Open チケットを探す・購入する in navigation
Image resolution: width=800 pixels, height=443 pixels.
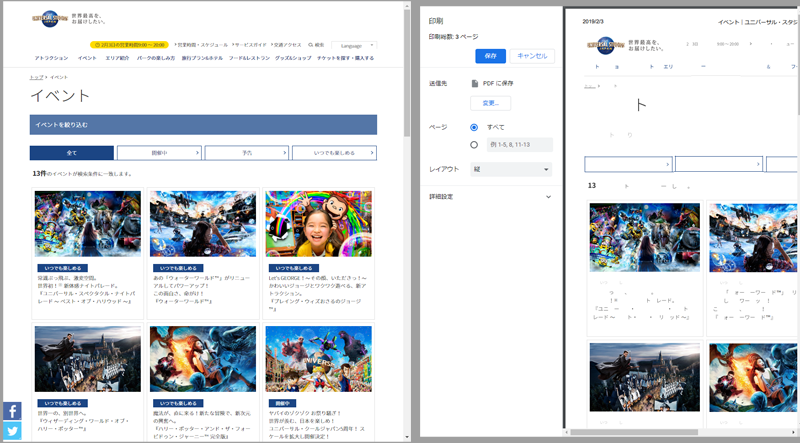point(345,58)
